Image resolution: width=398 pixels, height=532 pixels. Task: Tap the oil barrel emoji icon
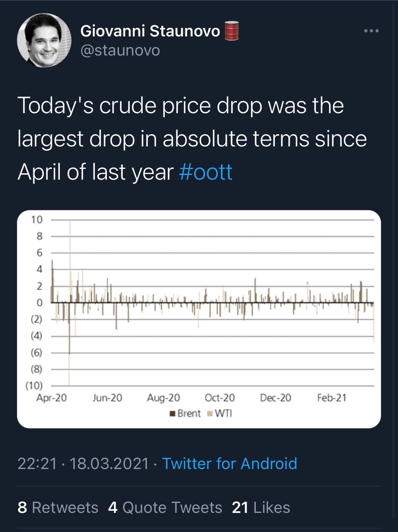[232, 31]
